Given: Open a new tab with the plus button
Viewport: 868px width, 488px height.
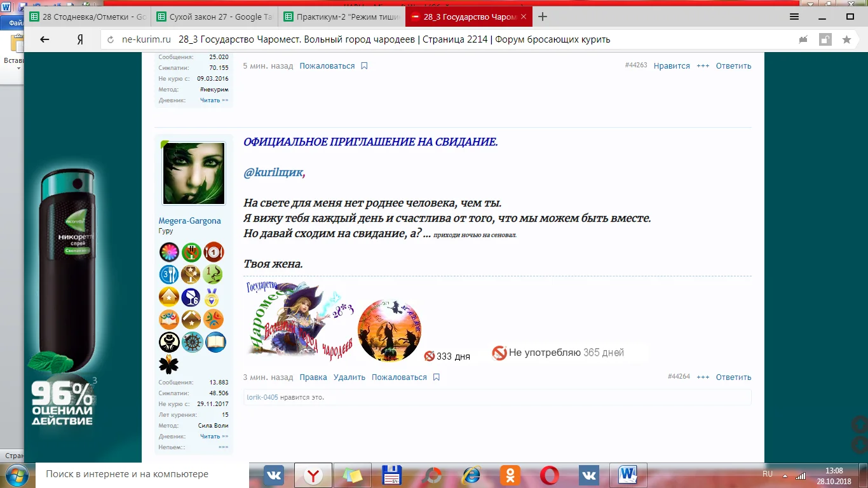Looking at the screenshot, I should (x=543, y=17).
